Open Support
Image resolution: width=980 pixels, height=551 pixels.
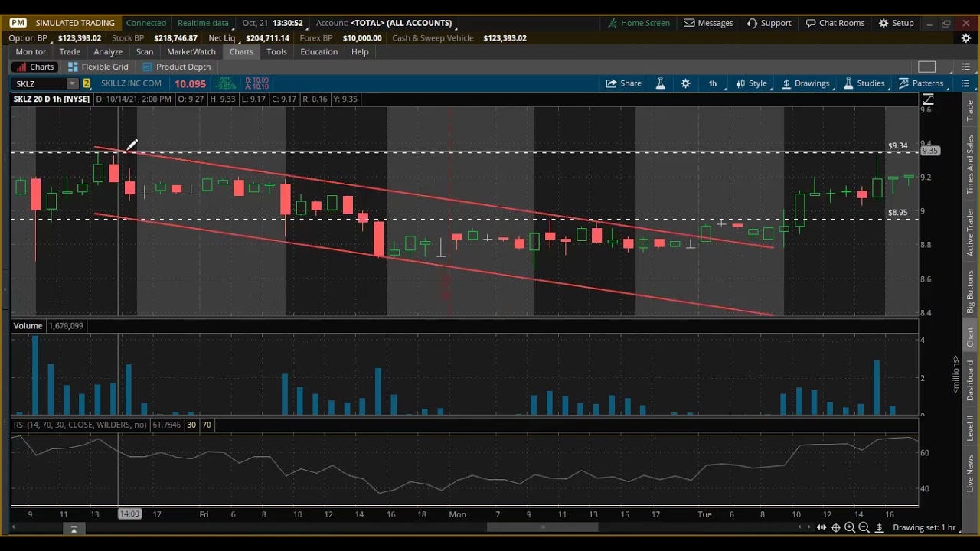coord(769,23)
